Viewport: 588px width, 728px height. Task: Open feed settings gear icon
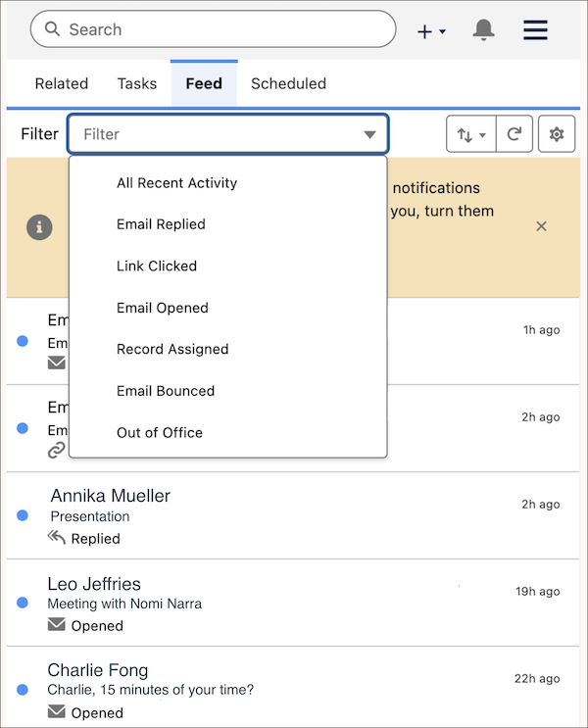[x=557, y=134]
